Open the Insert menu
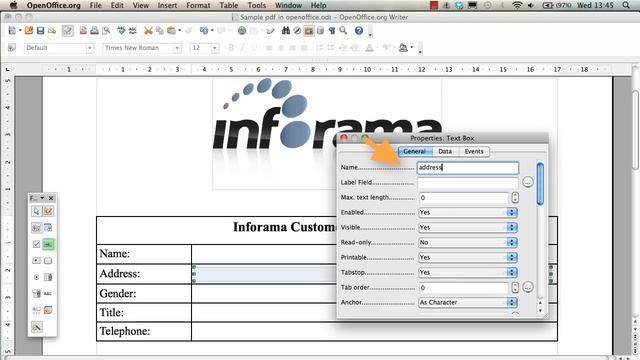 point(167,5)
